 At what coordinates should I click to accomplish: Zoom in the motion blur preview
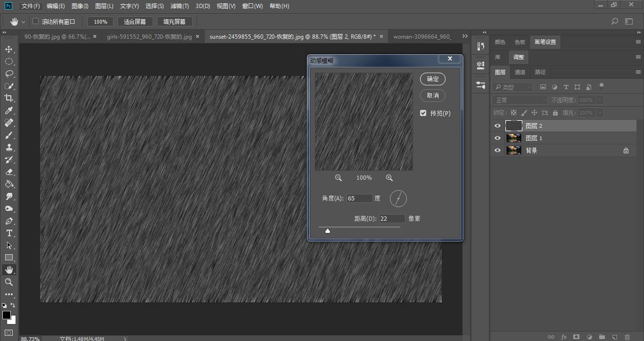(389, 178)
